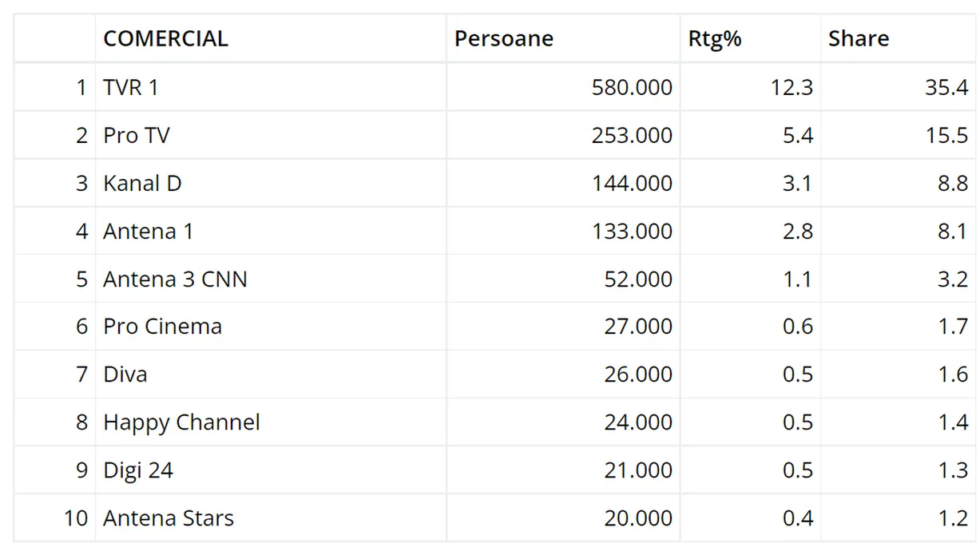Click the 580.000 audience value
The width and height of the screenshot is (980, 559).
[632, 87]
